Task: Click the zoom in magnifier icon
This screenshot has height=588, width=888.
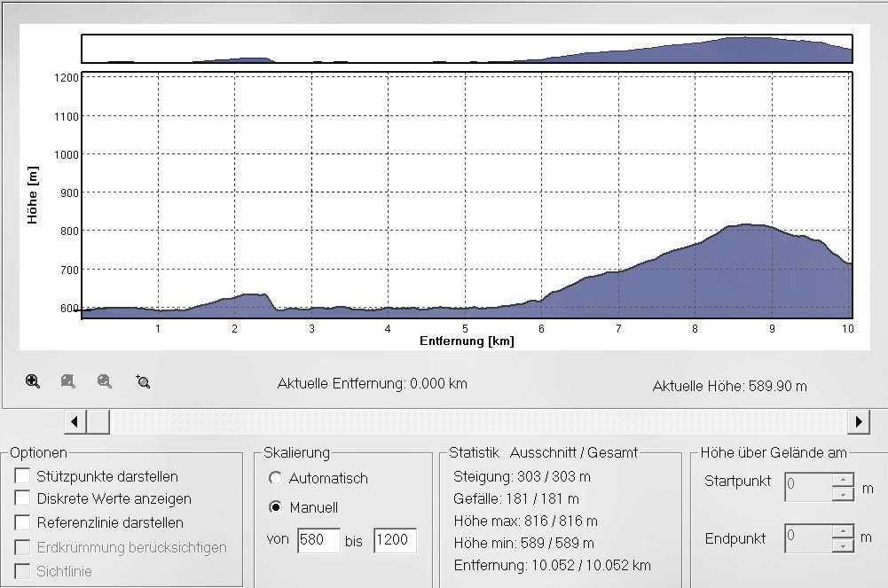Action: [x=33, y=381]
